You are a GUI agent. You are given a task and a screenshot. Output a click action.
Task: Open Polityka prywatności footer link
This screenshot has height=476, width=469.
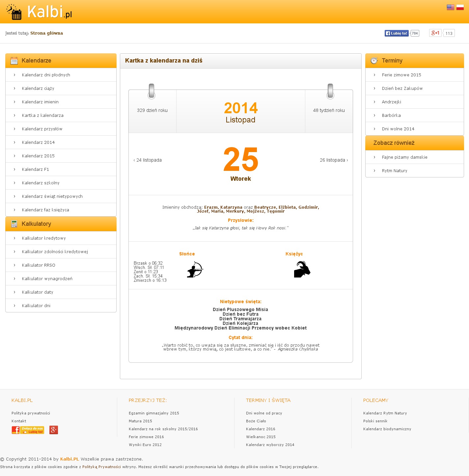point(31,413)
